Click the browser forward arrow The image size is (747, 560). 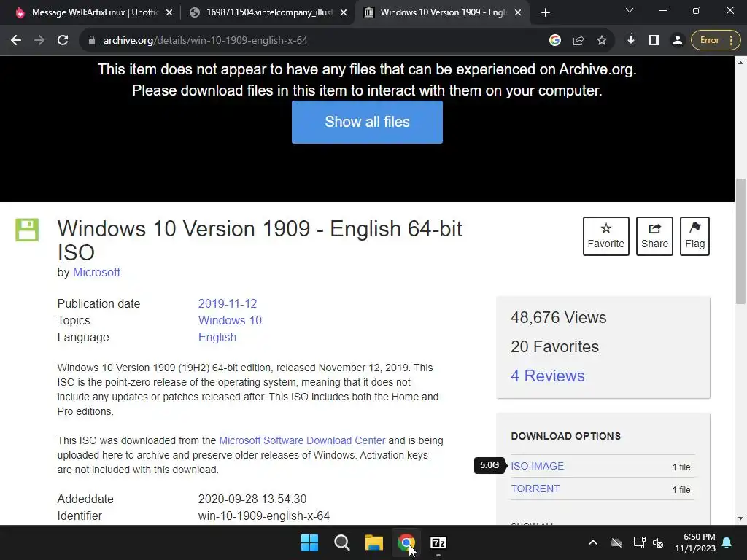[x=39, y=41]
